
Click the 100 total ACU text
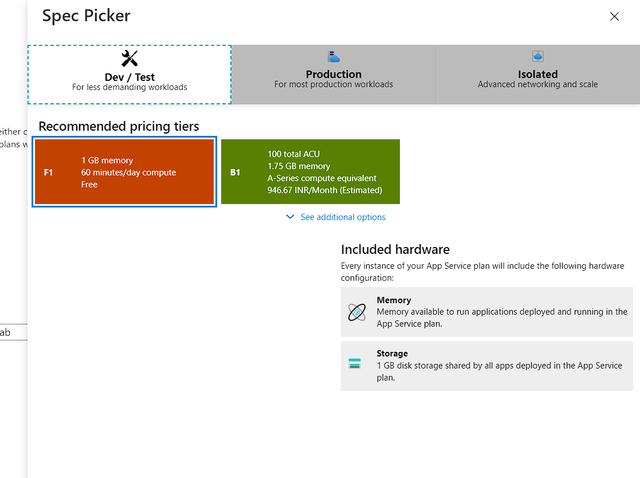293,154
